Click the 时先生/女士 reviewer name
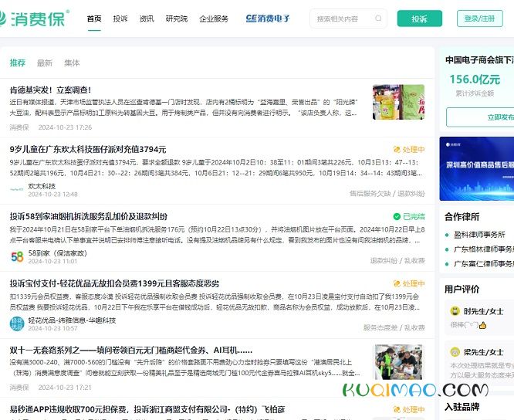The width and height of the screenshot is (514, 420). 483,311
